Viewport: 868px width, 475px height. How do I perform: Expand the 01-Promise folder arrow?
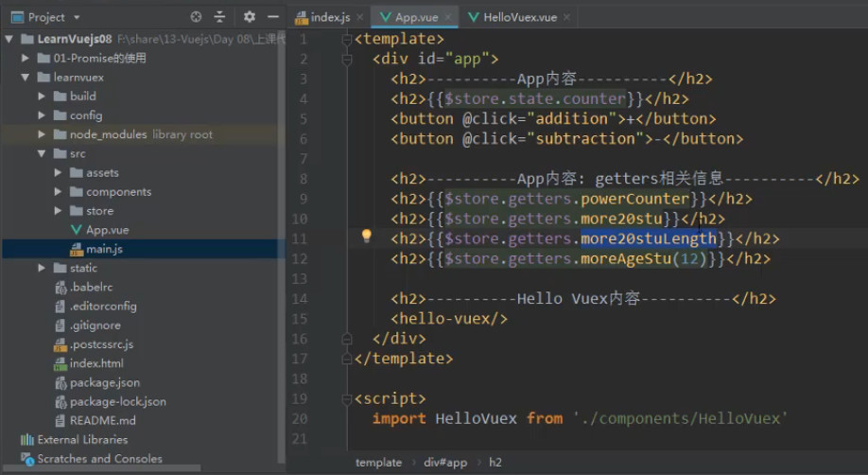25,58
